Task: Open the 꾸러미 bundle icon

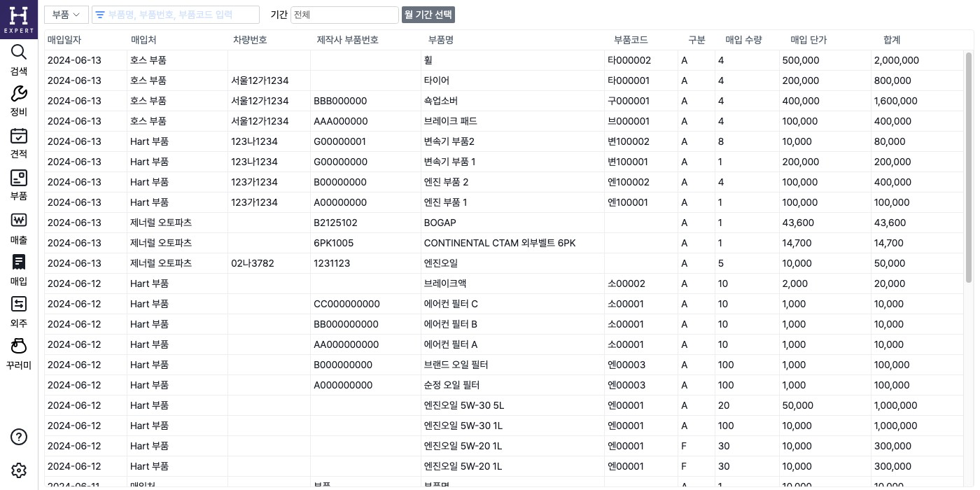Action: [x=19, y=353]
